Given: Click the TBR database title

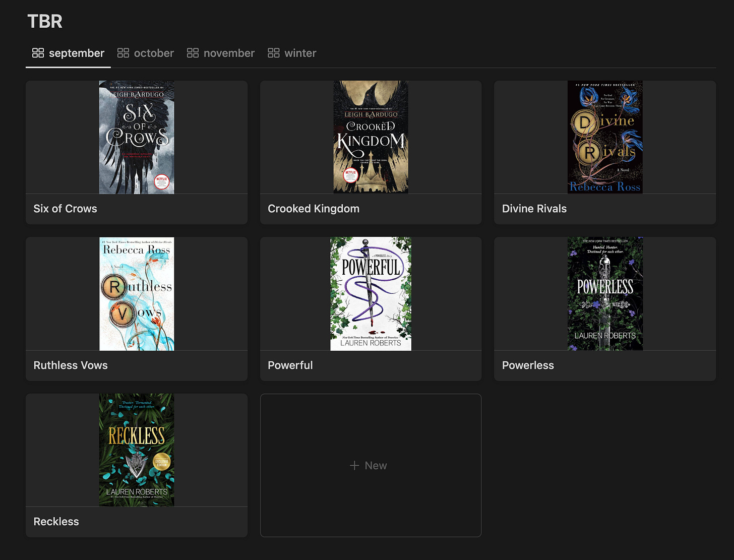Looking at the screenshot, I should point(45,21).
